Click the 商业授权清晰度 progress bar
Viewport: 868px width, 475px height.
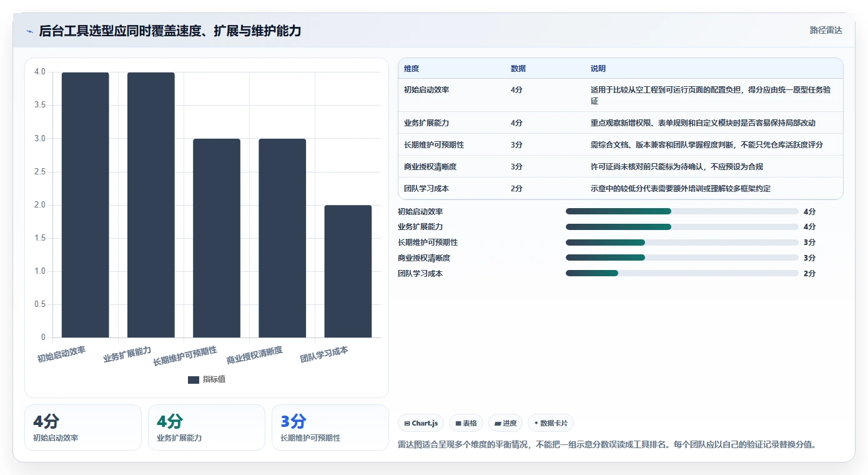coord(682,257)
